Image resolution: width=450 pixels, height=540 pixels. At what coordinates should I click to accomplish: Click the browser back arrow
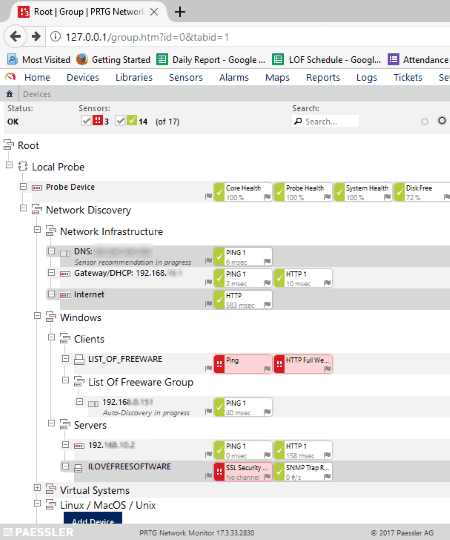coord(15,36)
